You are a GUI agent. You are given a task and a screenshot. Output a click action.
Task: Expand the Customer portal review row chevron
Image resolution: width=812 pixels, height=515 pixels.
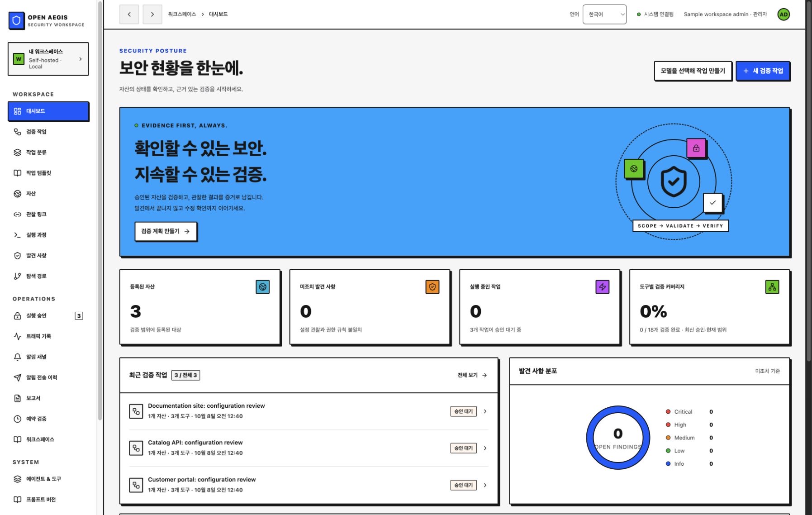[485, 485]
